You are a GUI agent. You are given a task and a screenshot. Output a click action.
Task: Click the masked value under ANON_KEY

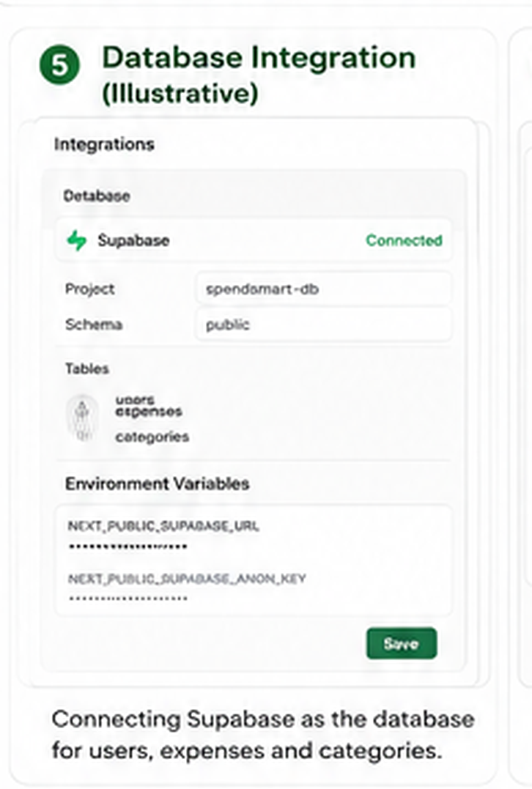pos(128,599)
